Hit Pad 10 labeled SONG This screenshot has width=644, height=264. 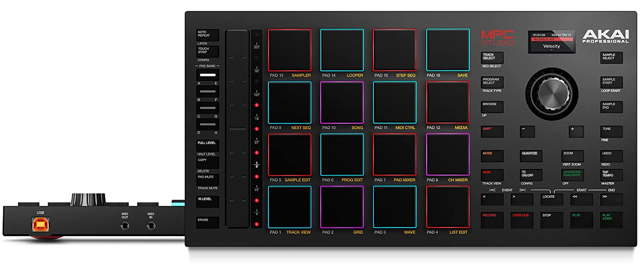(x=342, y=103)
